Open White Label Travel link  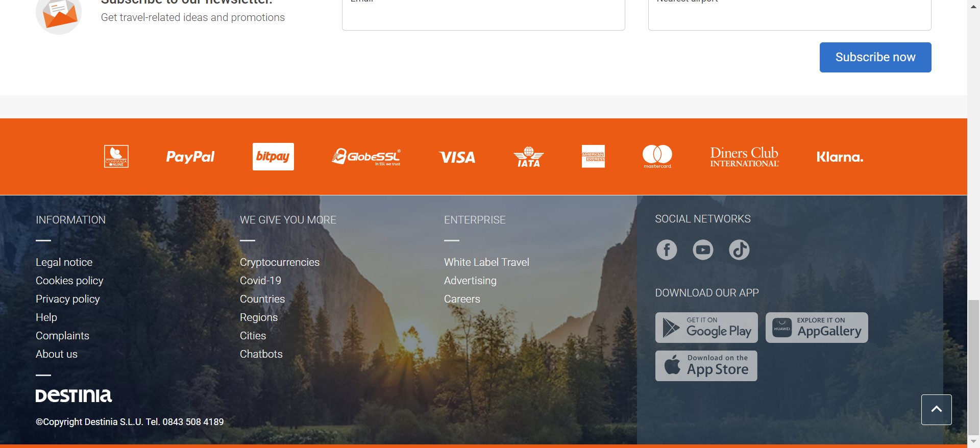(x=486, y=262)
